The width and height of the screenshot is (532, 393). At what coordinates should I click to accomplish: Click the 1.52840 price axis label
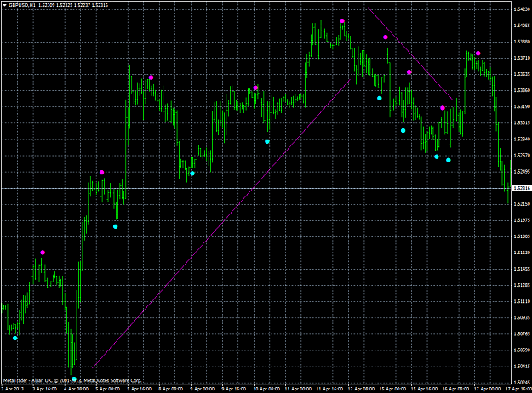pyautogui.click(x=522, y=139)
